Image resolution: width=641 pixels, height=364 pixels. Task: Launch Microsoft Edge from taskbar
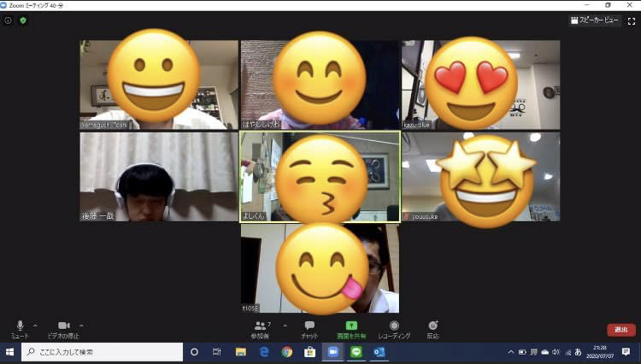(264, 352)
